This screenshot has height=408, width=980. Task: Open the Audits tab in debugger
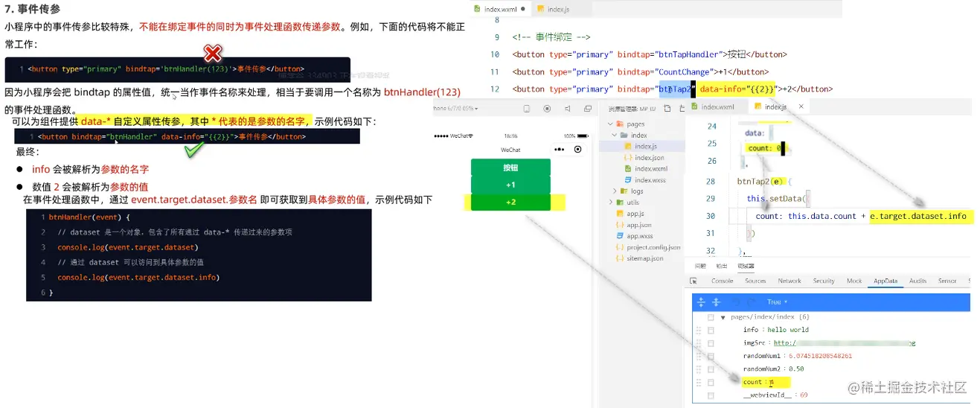point(917,281)
